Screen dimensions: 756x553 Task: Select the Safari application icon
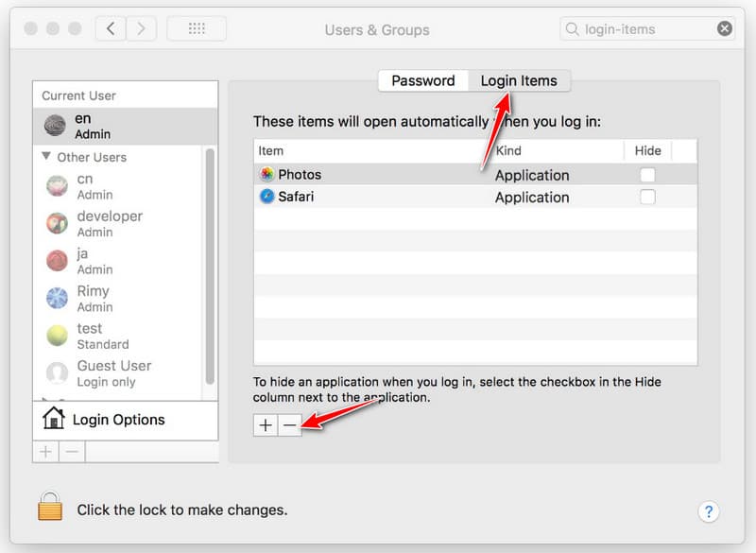[266, 197]
